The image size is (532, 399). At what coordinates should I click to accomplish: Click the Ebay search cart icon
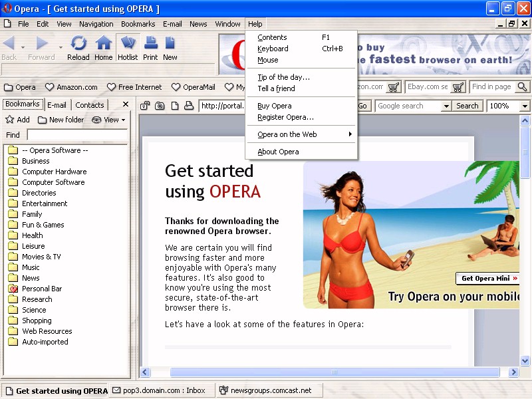pos(458,87)
